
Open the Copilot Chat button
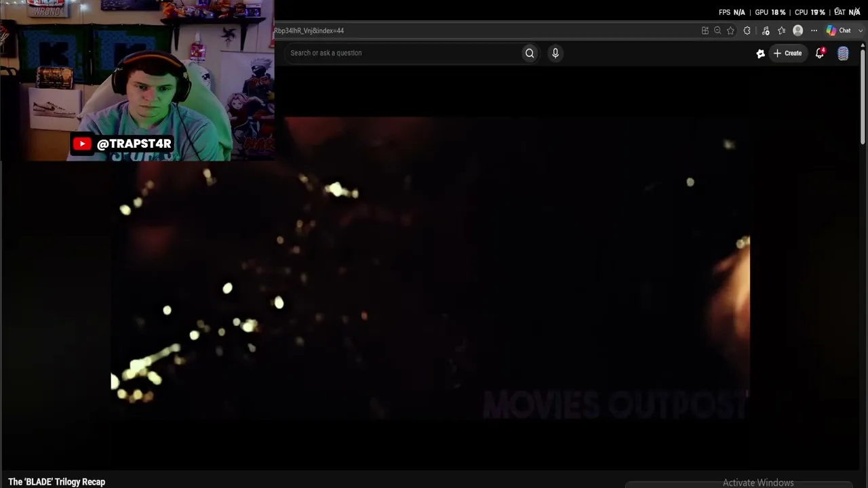tap(839, 30)
